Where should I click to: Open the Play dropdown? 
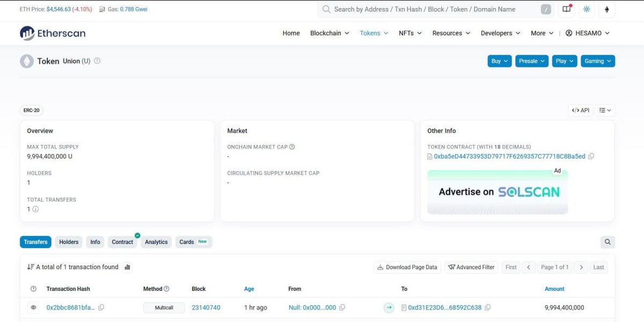click(x=565, y=61)
